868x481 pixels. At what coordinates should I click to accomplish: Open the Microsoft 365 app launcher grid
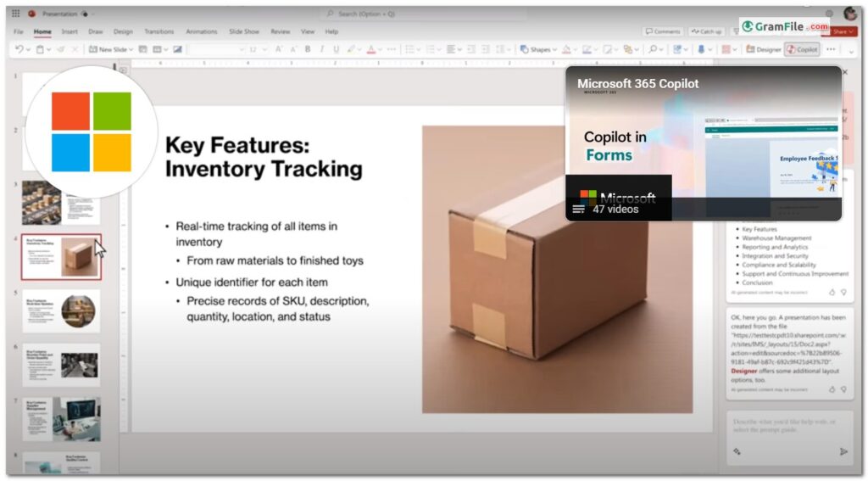pyautogui.click(x=16, y=14)
